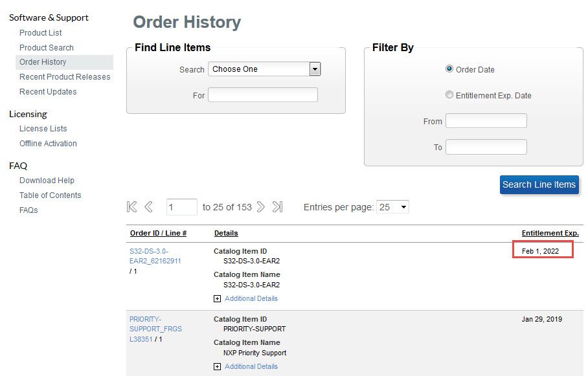This screenshot has height=376, width=588.
Task: Open Offline Activation page
Action: click(48, 144)
